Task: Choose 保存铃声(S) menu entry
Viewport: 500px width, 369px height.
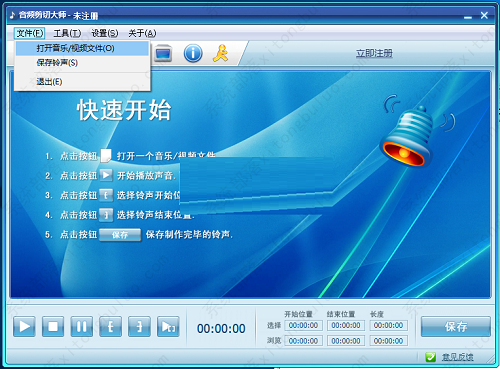Action: point(82,63)
